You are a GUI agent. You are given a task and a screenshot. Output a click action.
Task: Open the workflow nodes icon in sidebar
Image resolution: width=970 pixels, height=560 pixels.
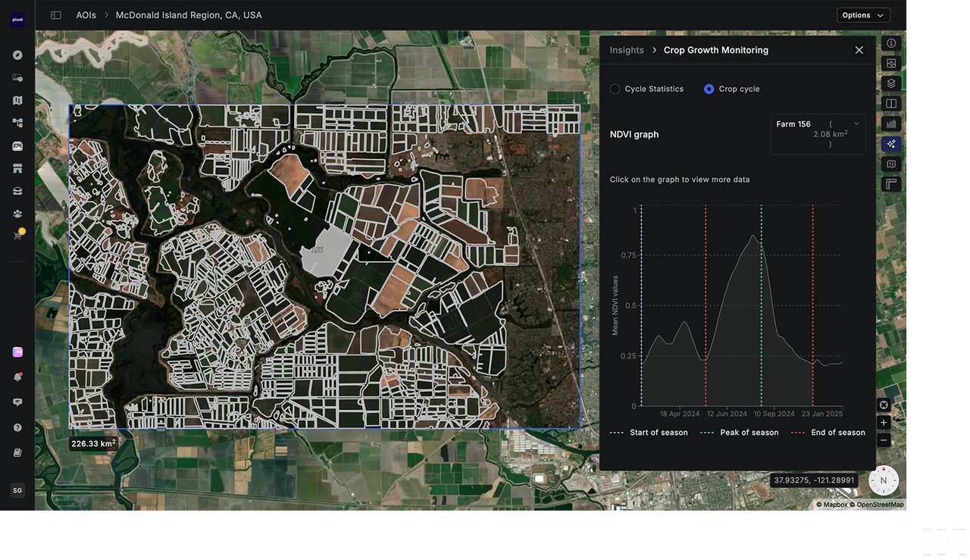tap(17, 123)
